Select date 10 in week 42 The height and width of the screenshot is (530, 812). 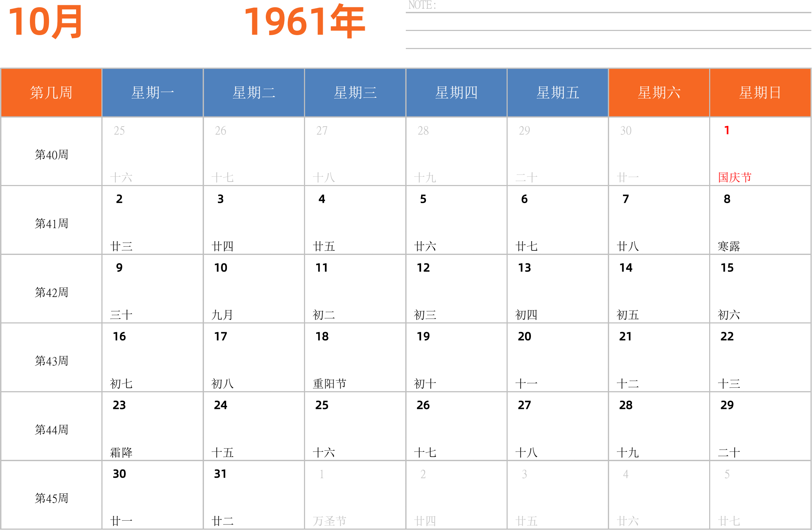(221, 268)
